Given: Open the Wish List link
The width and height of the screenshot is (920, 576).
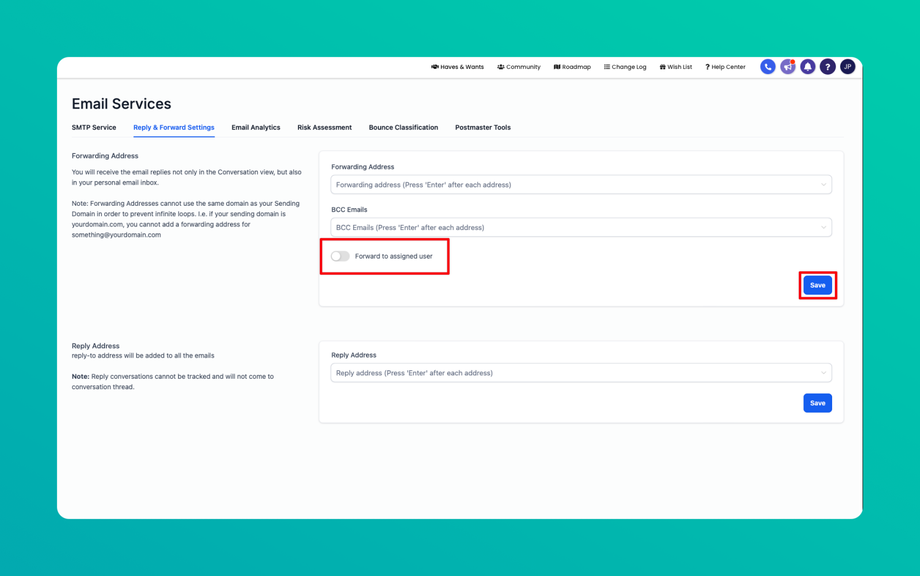Looking at the screenshot, I should tap(676, 67).
